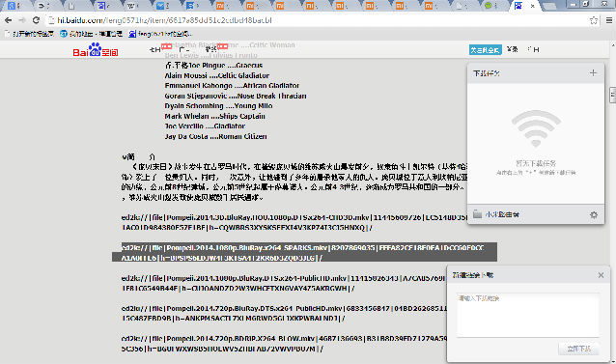Image resolution: width=616 pixels, height=364 pixels.
Task: Open the Chrome hamburger menu
Action: tap(609, 20)
